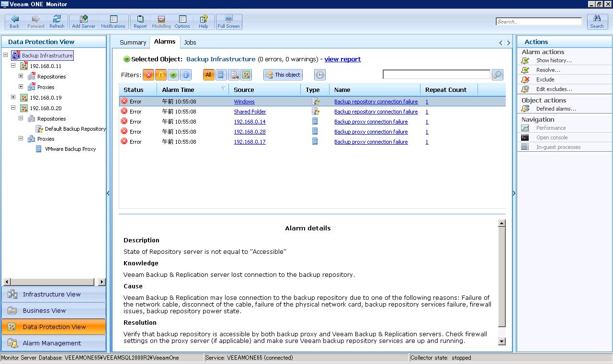This screenshot has height=364, width=613.
Task: Click error status icon of Windows row
Action: coord(124,101)
